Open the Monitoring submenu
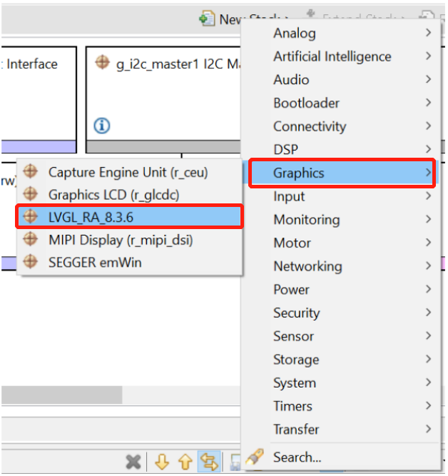The image size is (448, 476). [341, 220]
